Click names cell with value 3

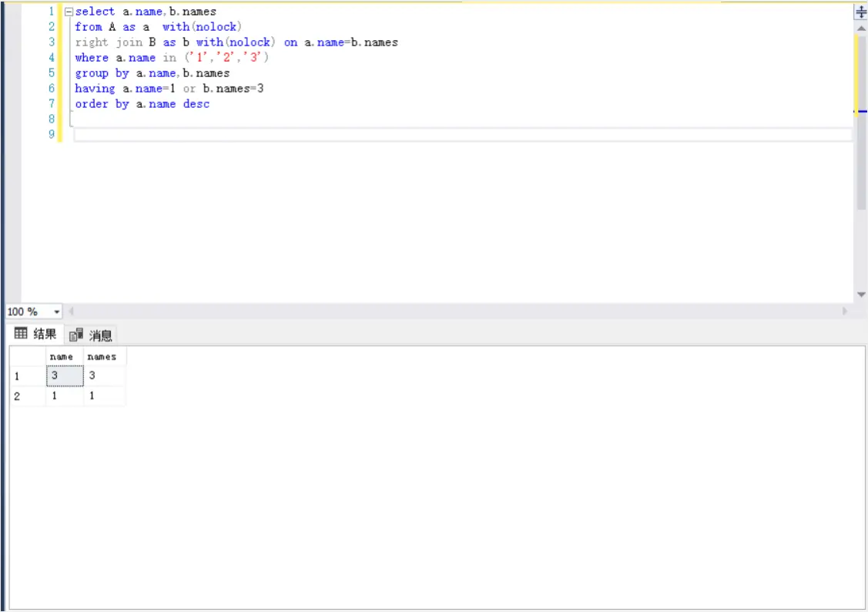click(105, 375)
